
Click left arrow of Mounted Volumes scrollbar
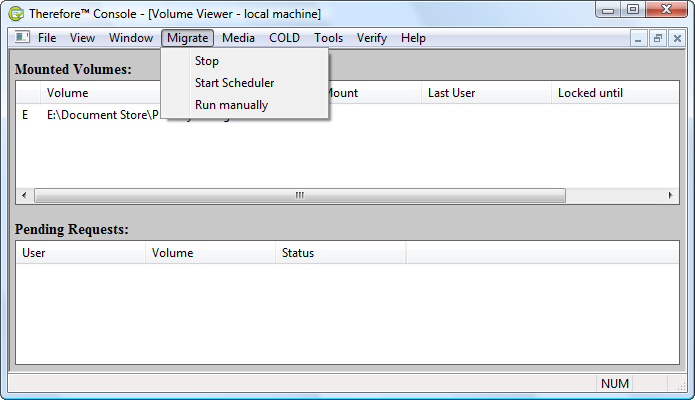click(x=24, y=195)
